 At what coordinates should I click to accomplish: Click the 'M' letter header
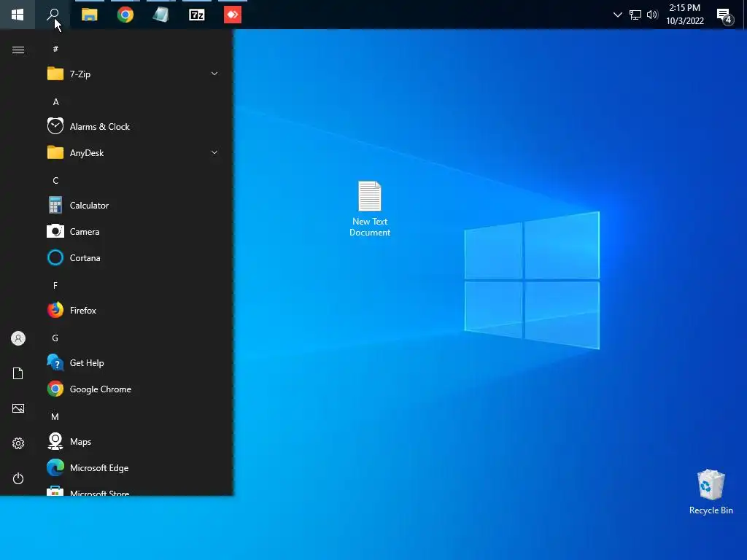(x=55, y=417)
